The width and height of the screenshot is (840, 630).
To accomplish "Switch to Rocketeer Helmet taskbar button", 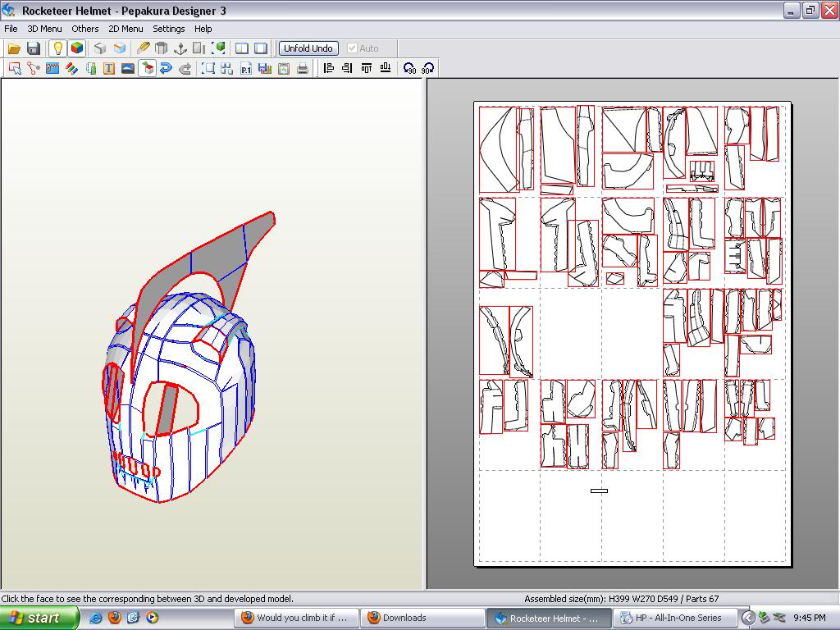I will pyautogui.click(x=548, y=618).
